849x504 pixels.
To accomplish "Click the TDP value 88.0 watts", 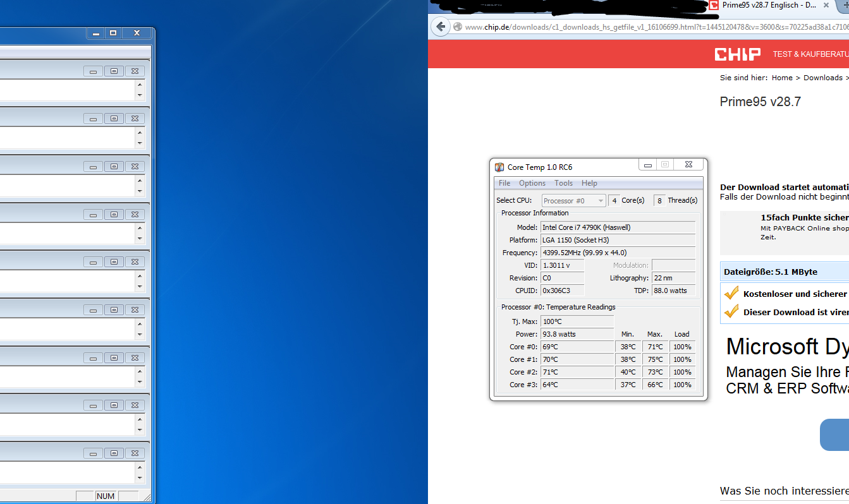I will point(673,291).
